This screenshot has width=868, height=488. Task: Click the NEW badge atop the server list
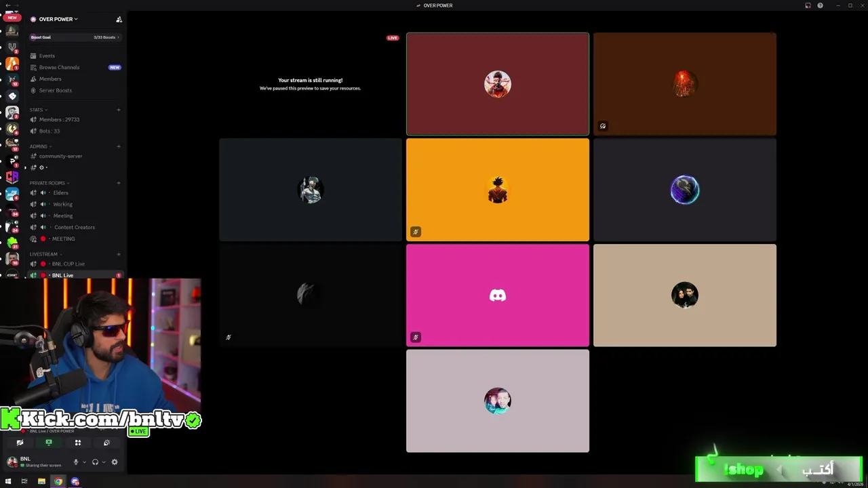click(12, 18)
